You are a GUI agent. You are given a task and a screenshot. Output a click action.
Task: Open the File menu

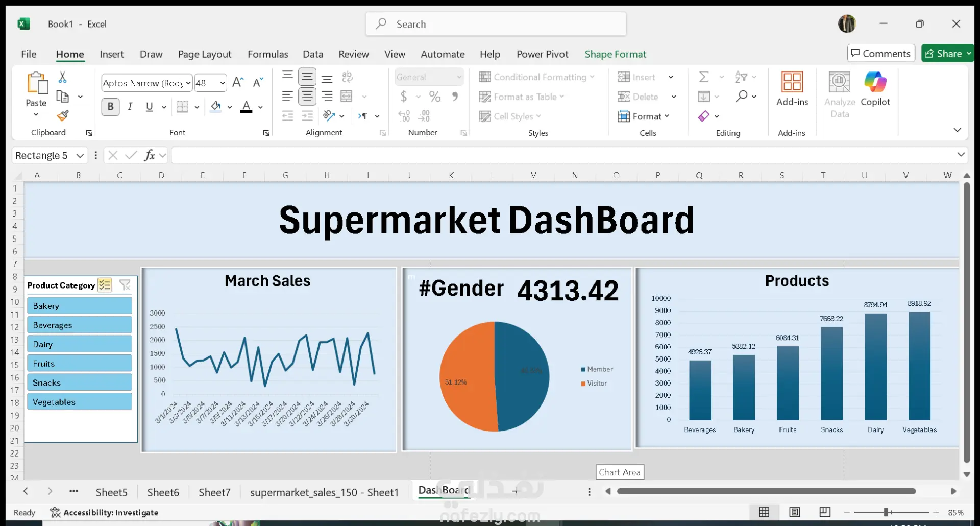pyautogui.click(x=29, y=54)
